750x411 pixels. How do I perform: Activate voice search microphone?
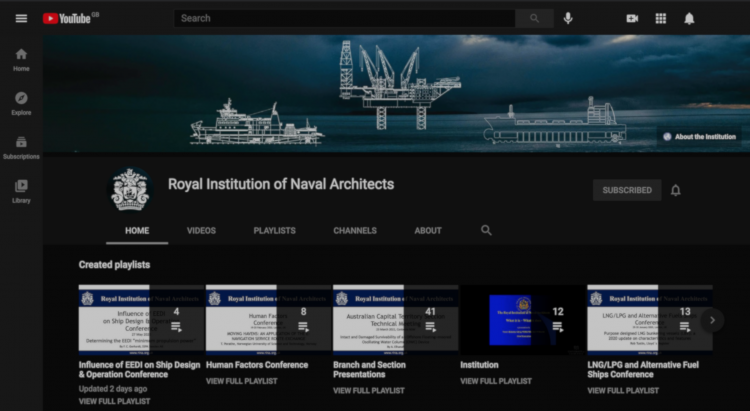[x=568, y=18]
